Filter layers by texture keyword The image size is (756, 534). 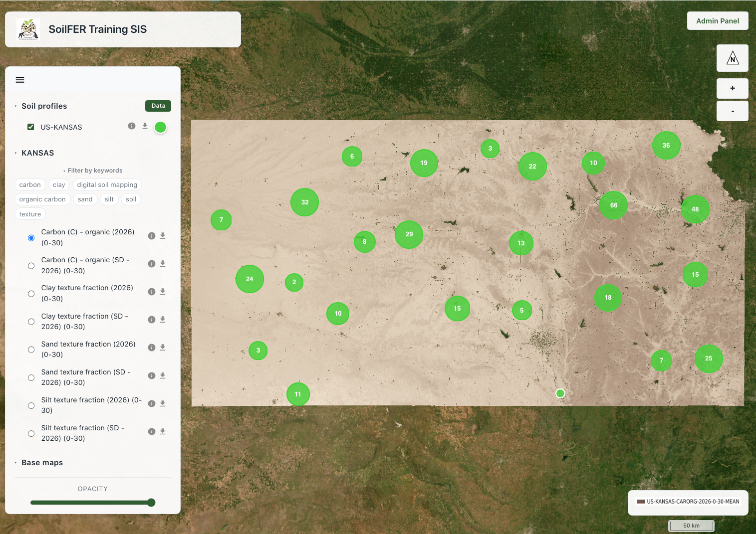tap(30, 214)
